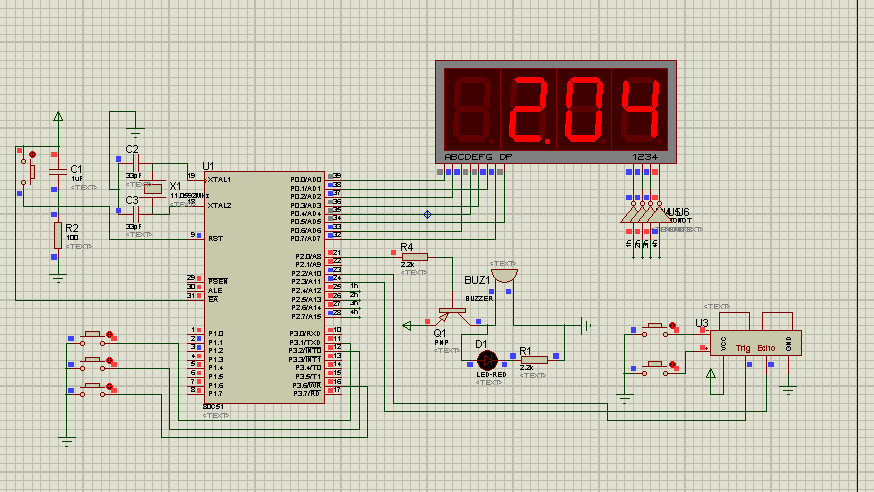Click the blank first digit of the 7-segment display
The height and width of the screenshot is (492, 874).
[x=473, y=109]
